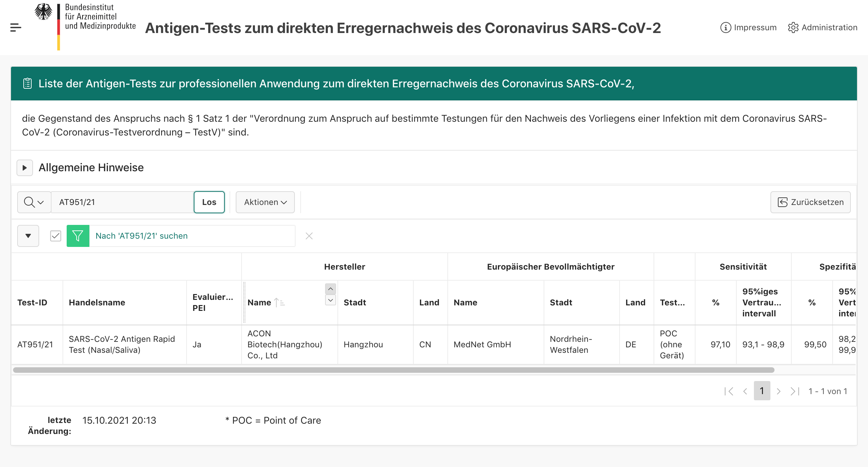
Task: Expand Allgemeine Hinweise section
Action: tap(25, 168)
